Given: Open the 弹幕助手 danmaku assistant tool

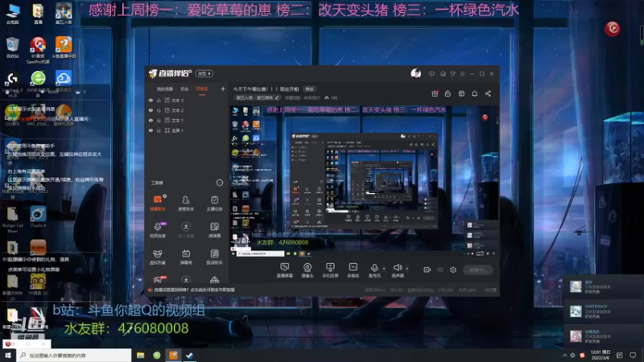Looking at the screenshot, I should pos(158,203).
